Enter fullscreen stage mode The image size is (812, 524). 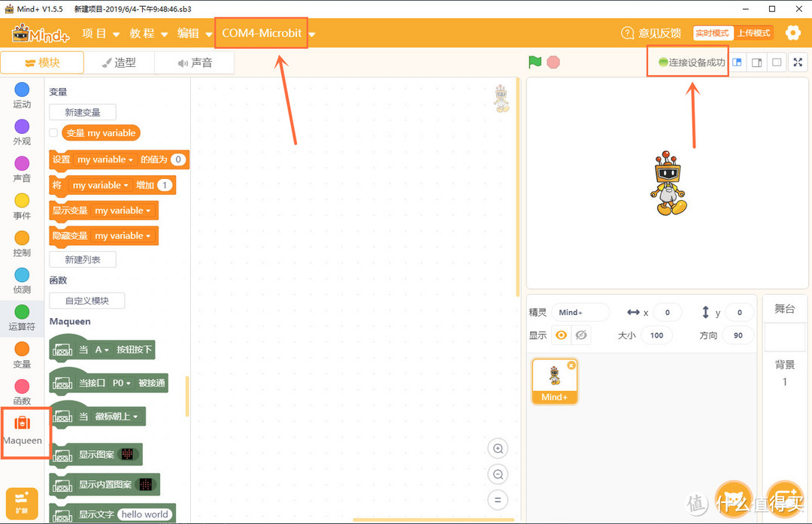coord(798,62)
